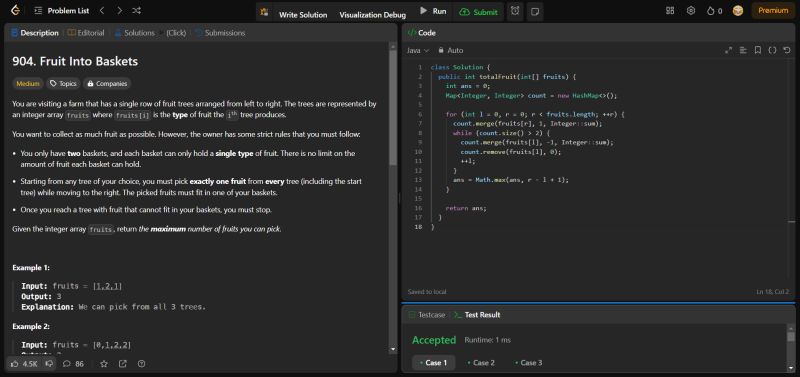The image size is (800, 377).
Task: Click the Medium difficulty tag
Action: (x=28, y=84)
